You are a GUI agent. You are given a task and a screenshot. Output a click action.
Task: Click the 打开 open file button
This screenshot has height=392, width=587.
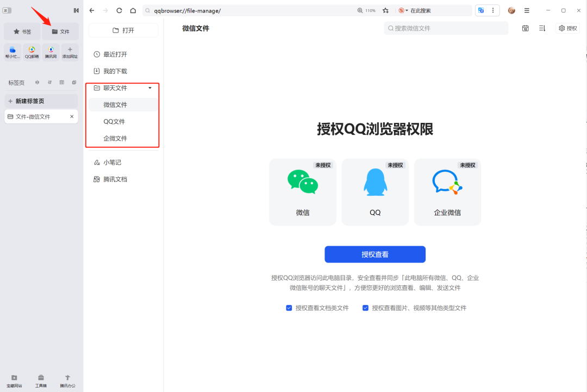coord(123,30)
